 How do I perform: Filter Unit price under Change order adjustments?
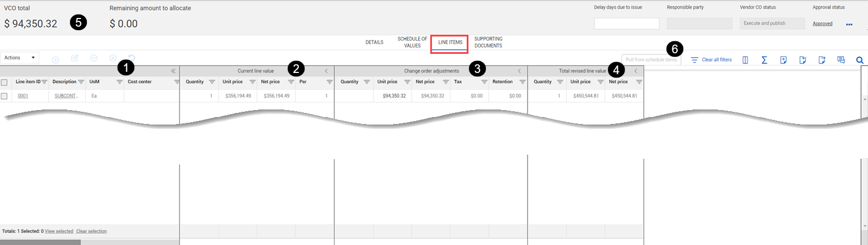(407, 82)
